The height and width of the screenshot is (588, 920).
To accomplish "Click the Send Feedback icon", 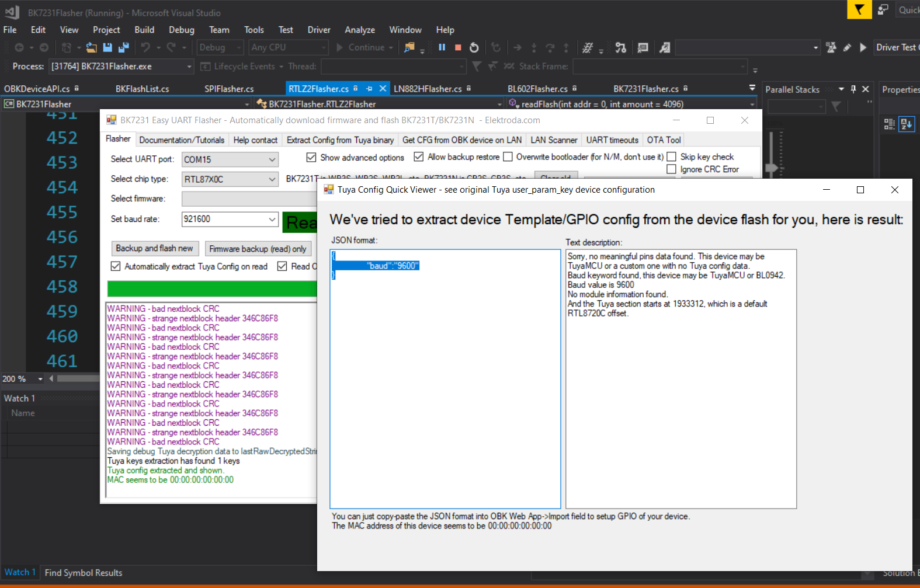I will (x=883, y=9).
